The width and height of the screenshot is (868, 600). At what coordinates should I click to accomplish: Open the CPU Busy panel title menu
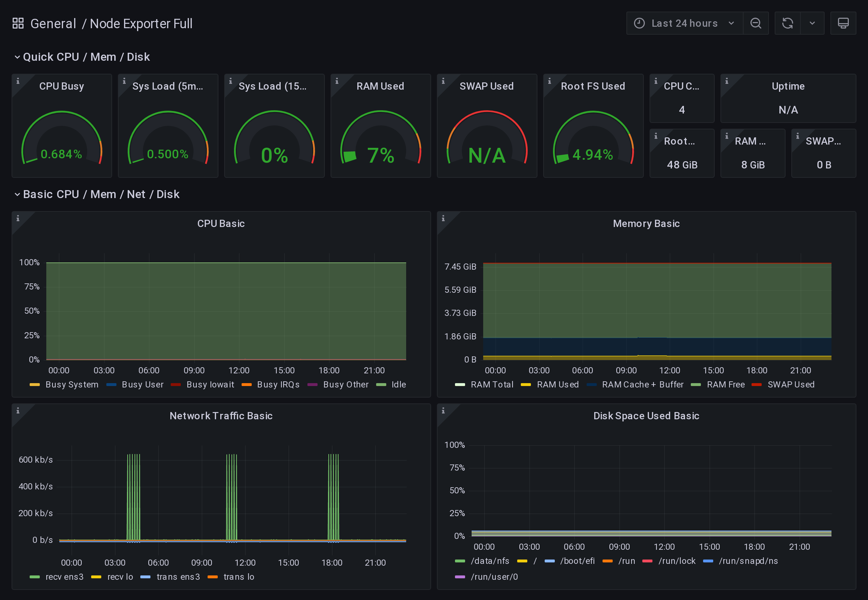[x=62, y=86]
